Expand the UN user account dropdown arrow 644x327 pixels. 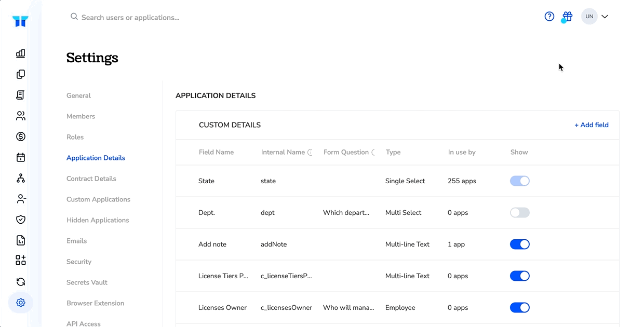(605, 17)
